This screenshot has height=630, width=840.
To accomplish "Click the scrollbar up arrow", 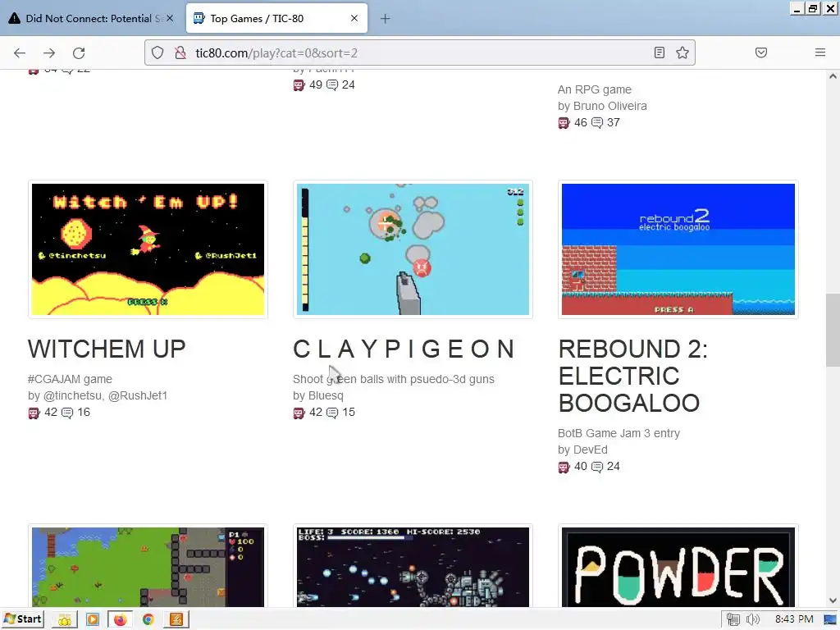I will [x=833, y=76].
